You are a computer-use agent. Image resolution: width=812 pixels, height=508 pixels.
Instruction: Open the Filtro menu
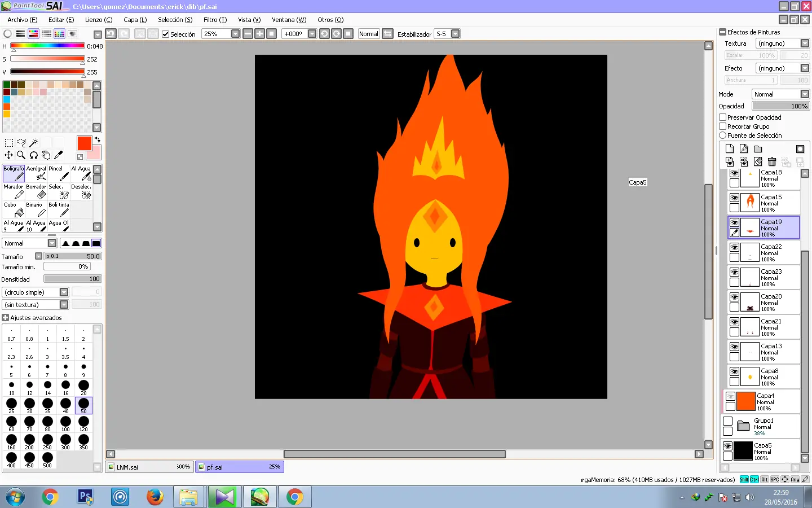[x=215, y=20]
